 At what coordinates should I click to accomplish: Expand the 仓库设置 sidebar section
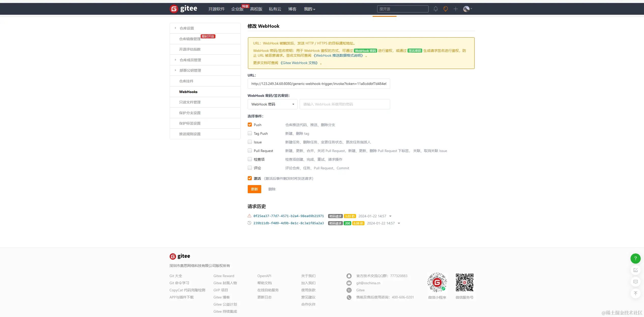coord(186,28)
